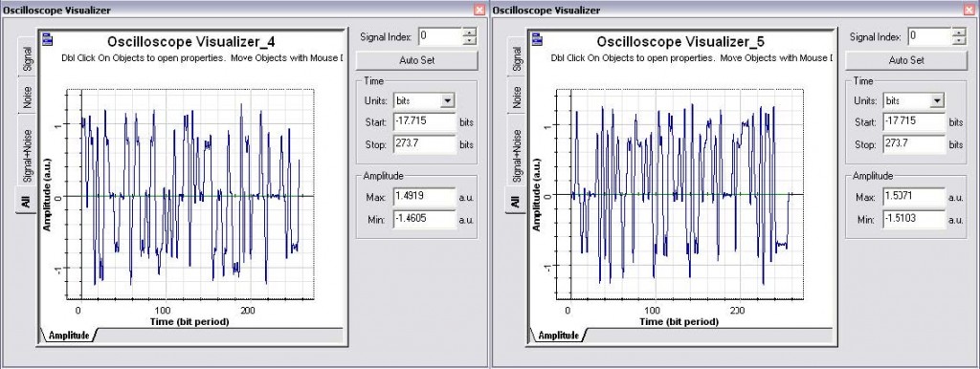
Task: Decrease Signal Index in the left visualizer
Action: click(x=469, y=40)
